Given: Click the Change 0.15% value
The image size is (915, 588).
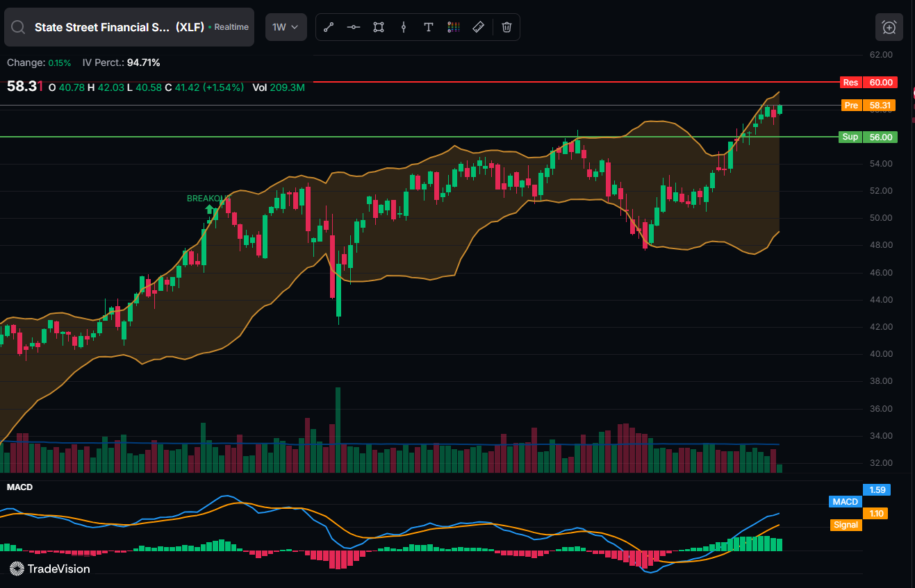Looking at the screenshot, I should coord(60,63).
